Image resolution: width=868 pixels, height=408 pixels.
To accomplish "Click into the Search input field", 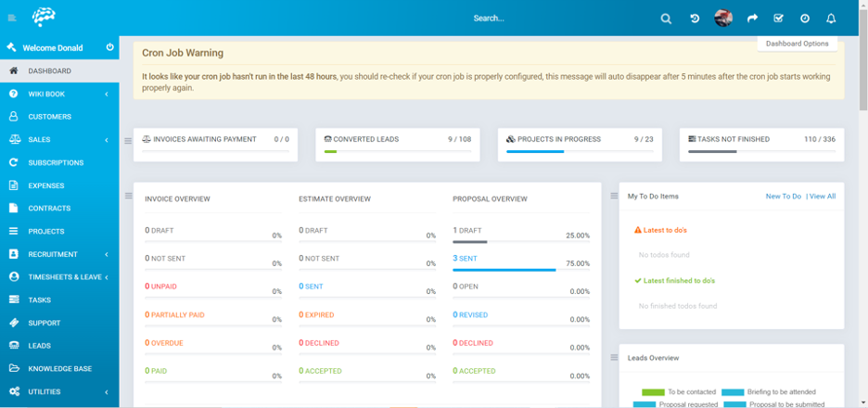I will pos(519,19).
